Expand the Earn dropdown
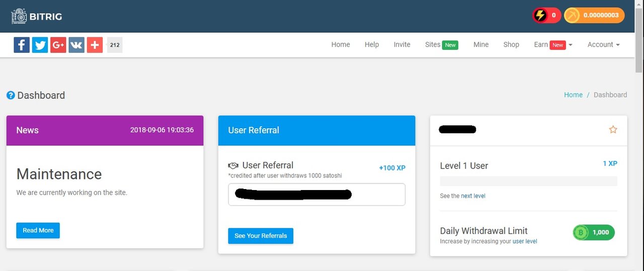Viewport: 644px width, 271px height. 553,45
